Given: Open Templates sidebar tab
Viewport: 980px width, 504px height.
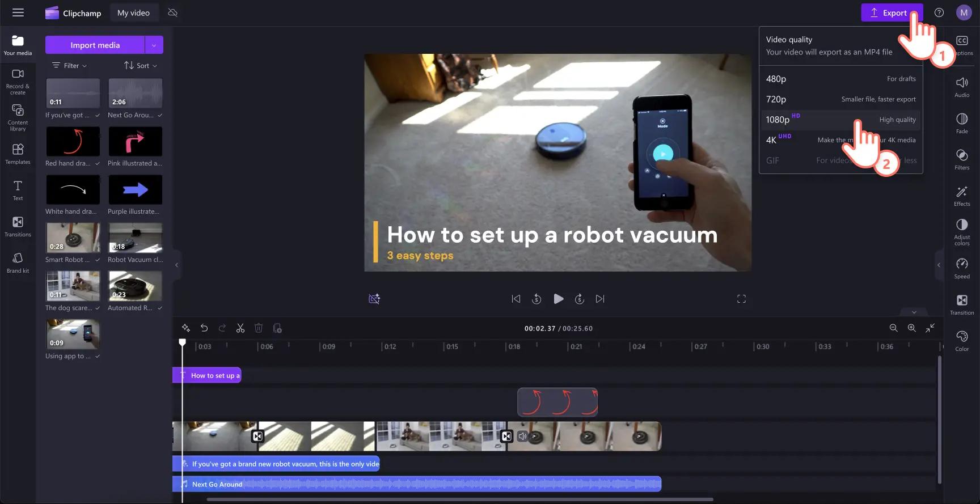Looking at the screenshot, I should (x=18, y=154).
